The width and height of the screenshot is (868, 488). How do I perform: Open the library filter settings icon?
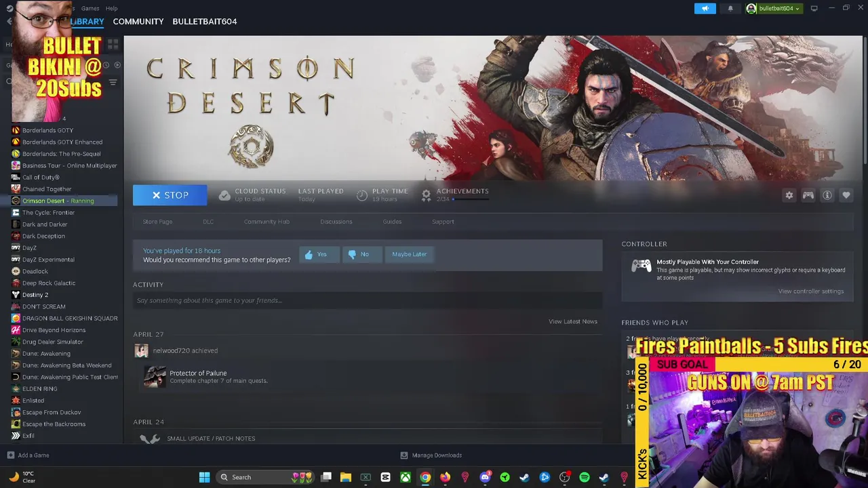(113, 82)
